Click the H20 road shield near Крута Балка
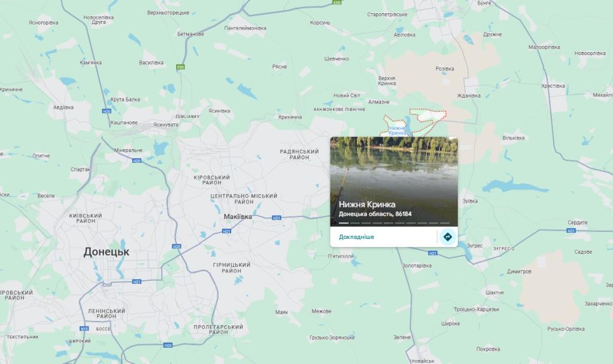613x364 pixels. coord(107,111)
